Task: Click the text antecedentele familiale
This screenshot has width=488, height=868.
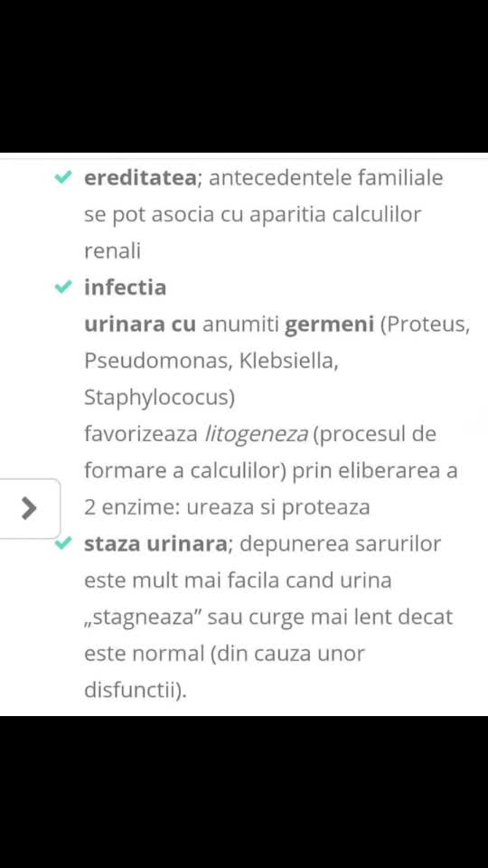Action: tap(326, 178)
